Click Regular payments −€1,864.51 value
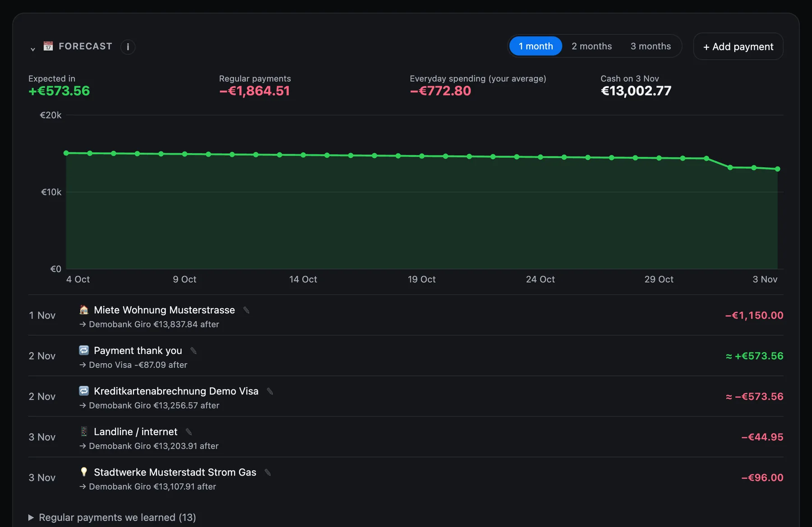Screen dimensions: 812x527 point(254,91)
